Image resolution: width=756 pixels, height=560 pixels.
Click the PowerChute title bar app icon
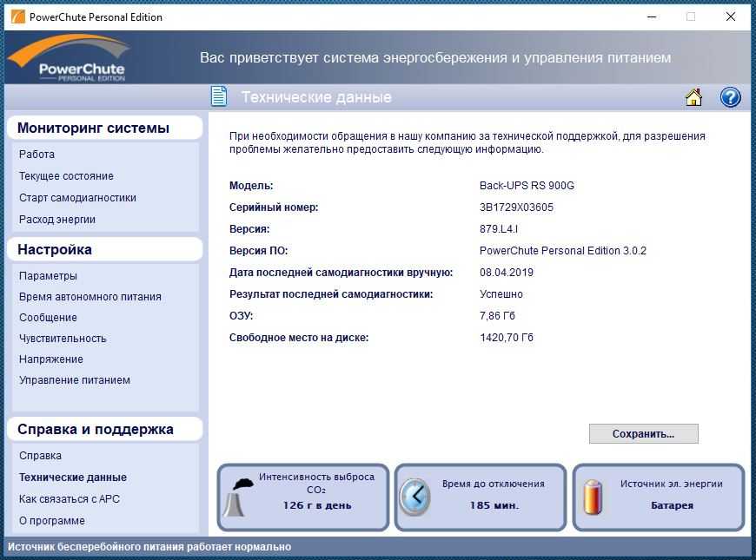[17, 16]
